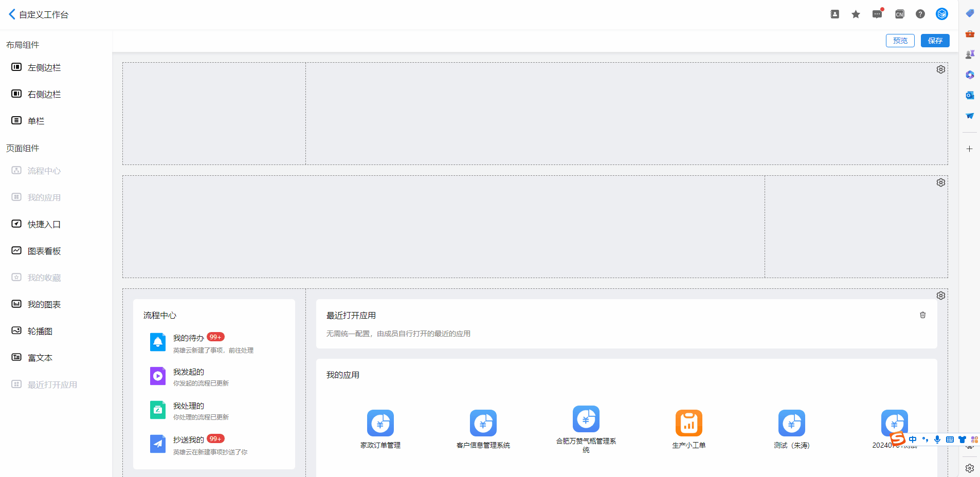This screenshot has height=477, width=980.
Task: Open the 生产小工单 app
Action: [x=688, y=424]
